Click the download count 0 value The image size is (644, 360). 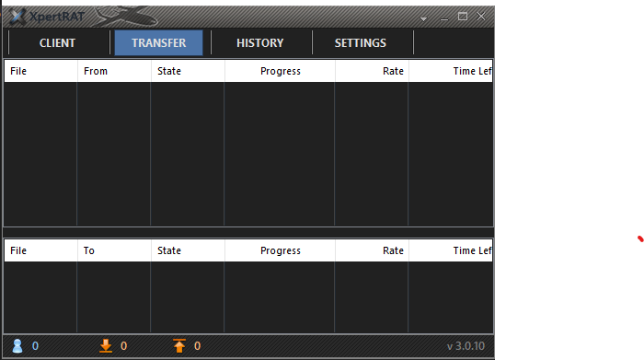(x=123, y=346)
